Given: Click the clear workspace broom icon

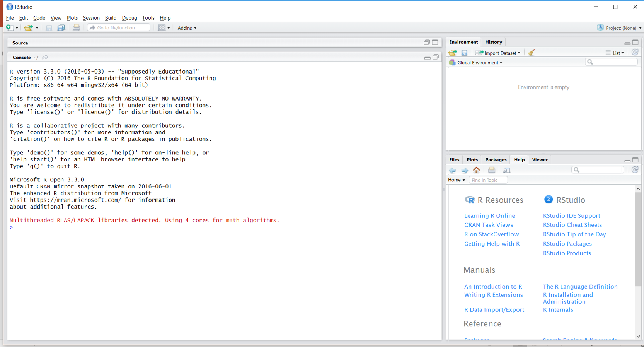Looking at the screenshot, I should coord(532,53).
